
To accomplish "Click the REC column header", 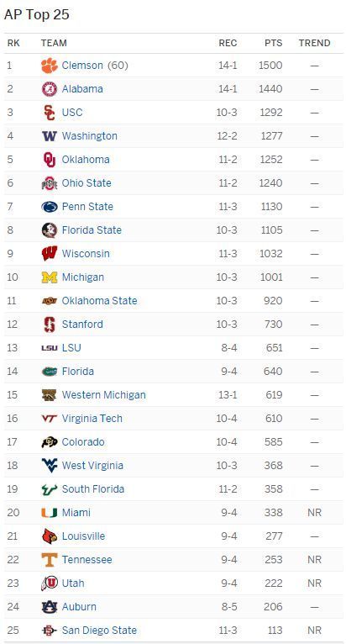I will 228,43.
